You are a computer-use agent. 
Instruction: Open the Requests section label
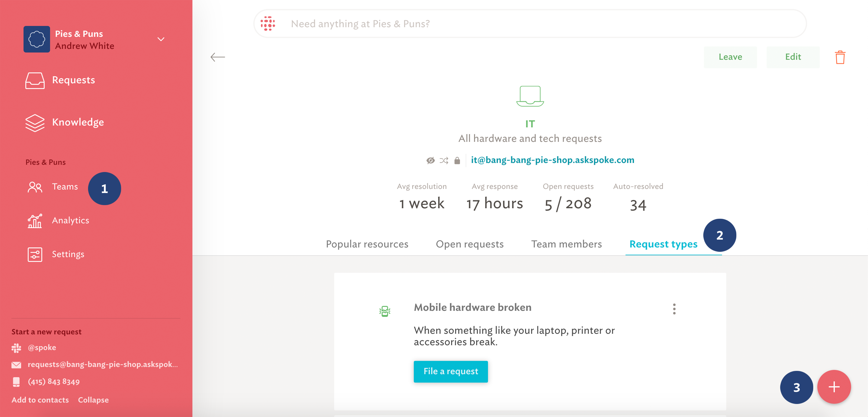(x=73, y=80)
